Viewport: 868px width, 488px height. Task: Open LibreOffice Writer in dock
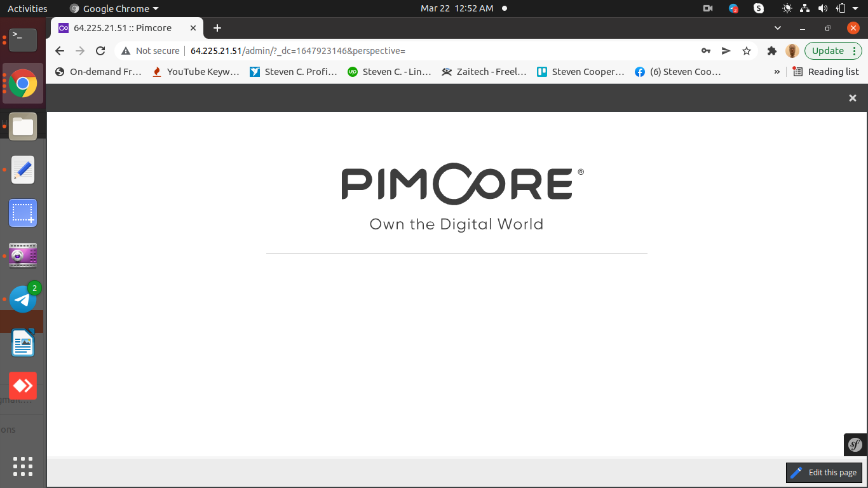coord(23,342)
